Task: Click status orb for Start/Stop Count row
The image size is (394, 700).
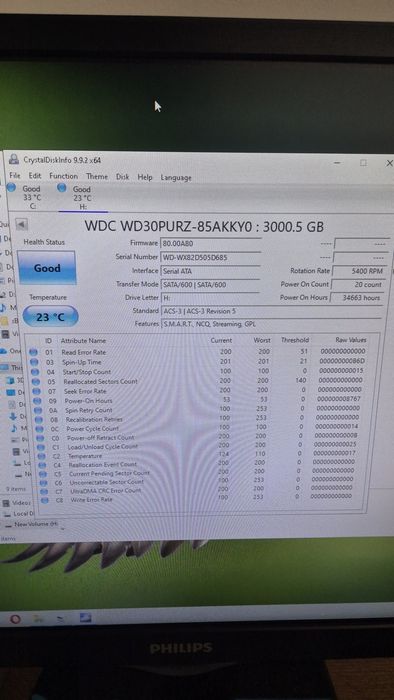Action: coord(35,372)
